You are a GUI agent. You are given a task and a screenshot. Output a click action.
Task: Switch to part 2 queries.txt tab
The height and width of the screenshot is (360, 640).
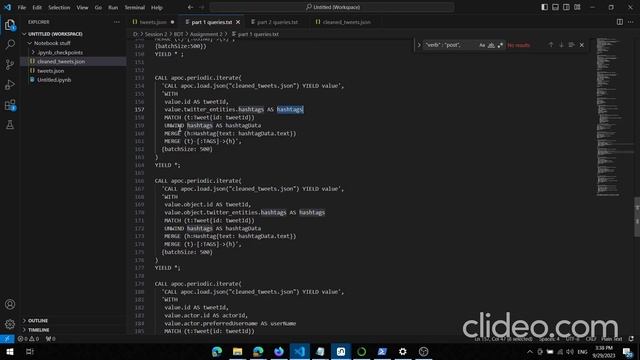pos(277,22)
